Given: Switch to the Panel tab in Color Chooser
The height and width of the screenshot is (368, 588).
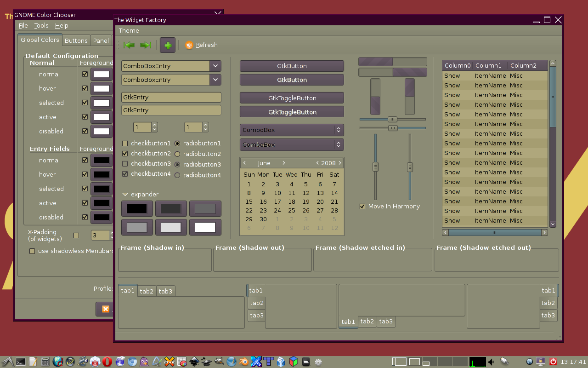Looking at the screenshot, I should coord(101,40).
